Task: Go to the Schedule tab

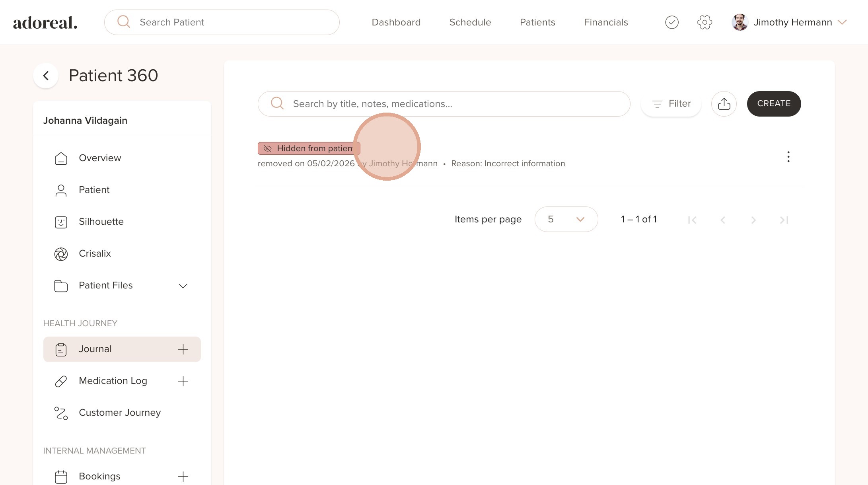Action: click(x=470, y=22)
